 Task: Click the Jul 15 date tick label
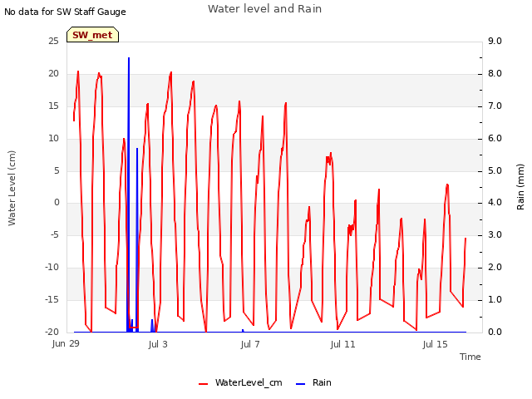click(435, 344)
